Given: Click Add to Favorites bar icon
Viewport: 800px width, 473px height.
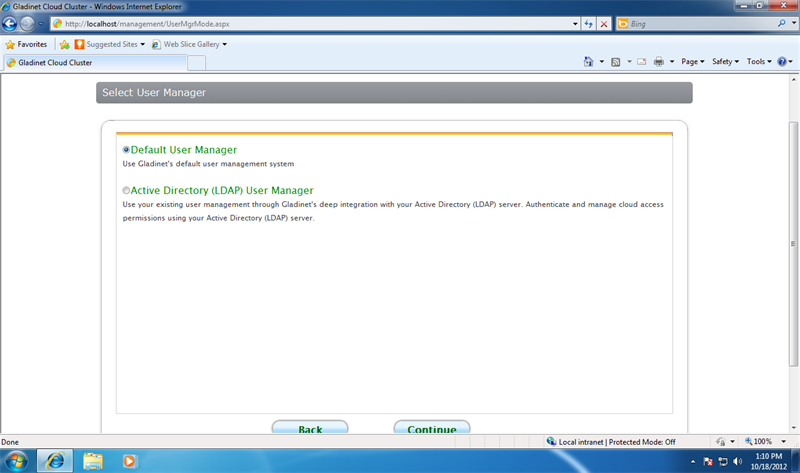Looking at the screenshot, I should click(x=64, y=45).
